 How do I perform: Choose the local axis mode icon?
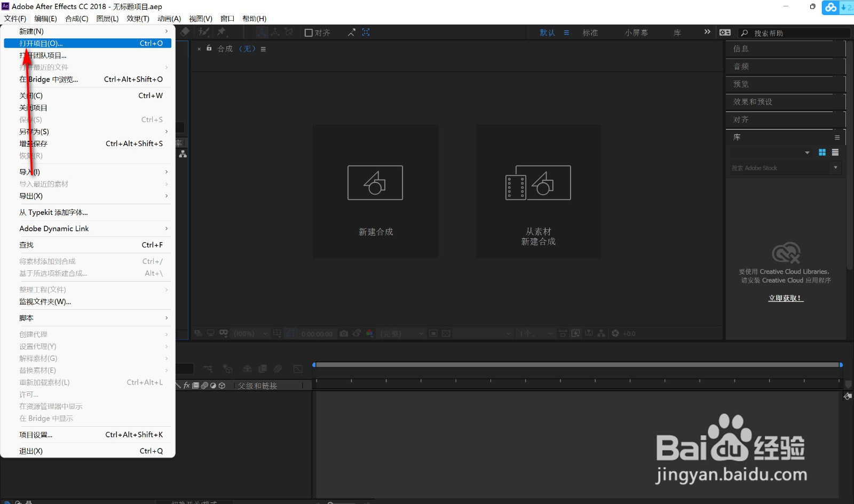coord(262,32)
